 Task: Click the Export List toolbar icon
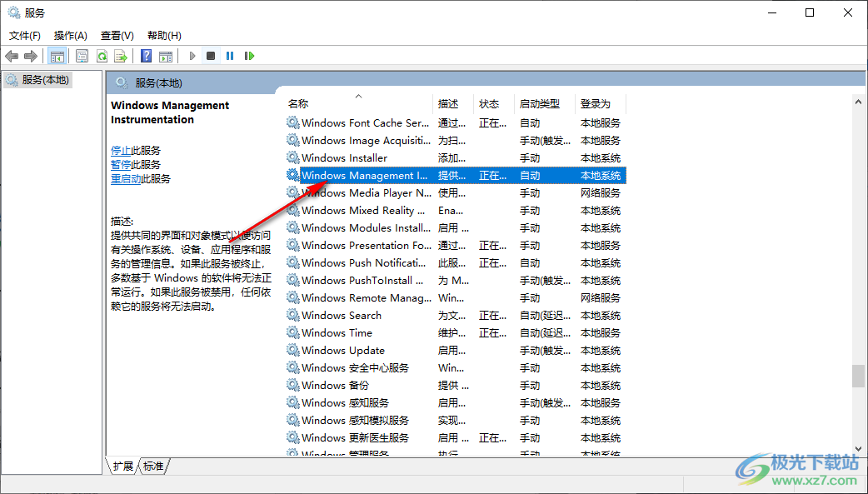point(121,56)
